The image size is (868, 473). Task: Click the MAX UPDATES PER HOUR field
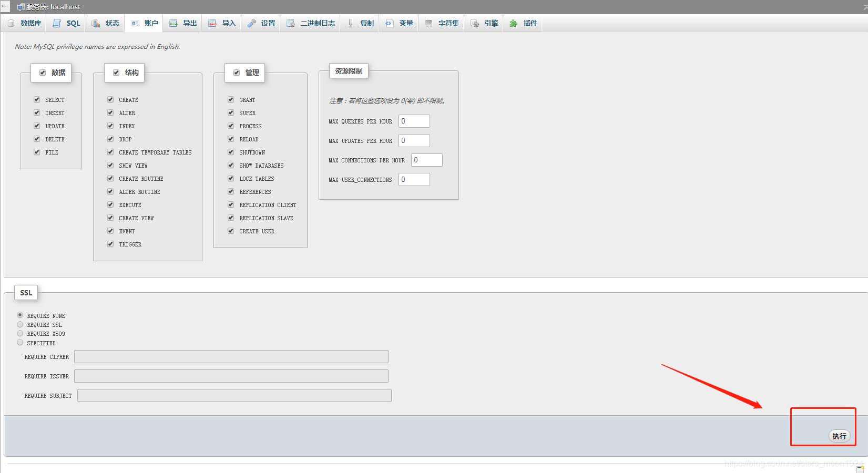tap(414, 141)
